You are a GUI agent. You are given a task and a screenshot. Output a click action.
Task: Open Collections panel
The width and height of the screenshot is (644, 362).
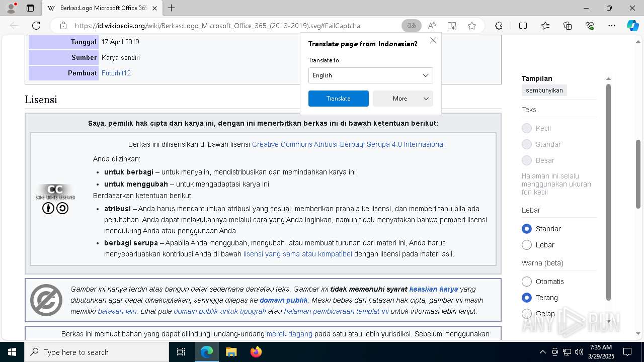(568, 26)
